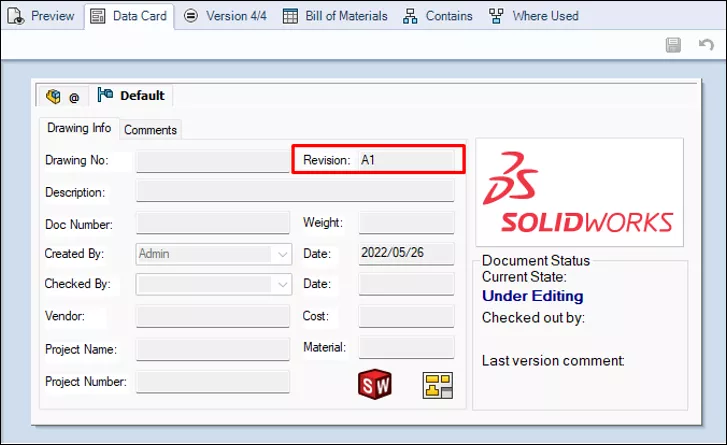Click the Checked By Date field
The width and height of the screenshot is (727, 445).
406,284
